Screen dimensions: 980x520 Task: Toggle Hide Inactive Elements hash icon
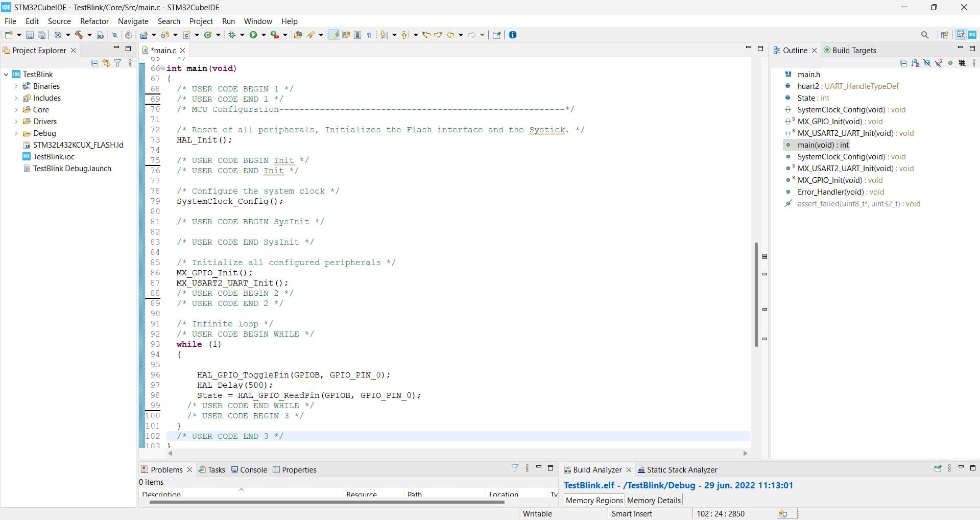coord(962,63)
